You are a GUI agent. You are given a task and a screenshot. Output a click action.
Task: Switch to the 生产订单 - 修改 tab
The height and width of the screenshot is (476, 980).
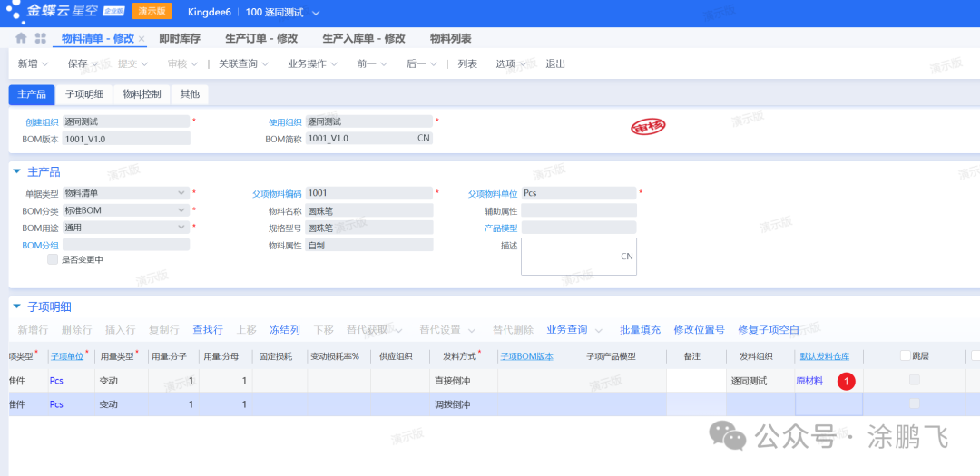260,39
